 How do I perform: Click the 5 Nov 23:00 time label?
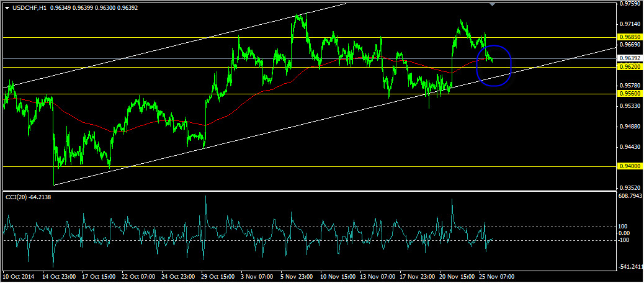[x=296, y=277]
